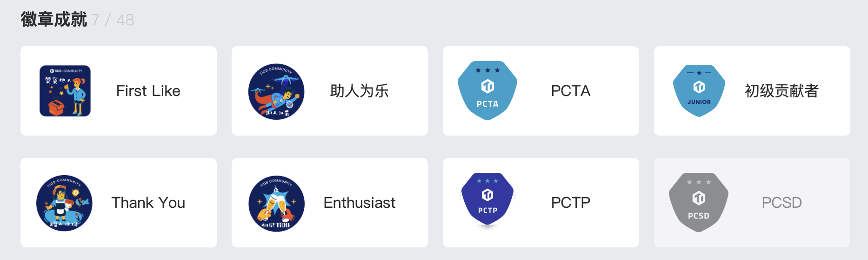Click the greyed-out PCSD shield badge
This screenshot has height=260, width=868.
click(699, 203)
